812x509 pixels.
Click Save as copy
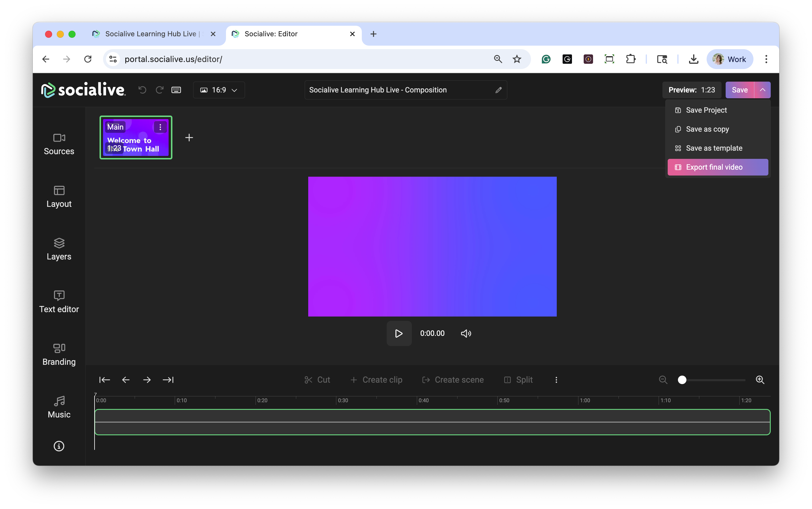(707, 129)
